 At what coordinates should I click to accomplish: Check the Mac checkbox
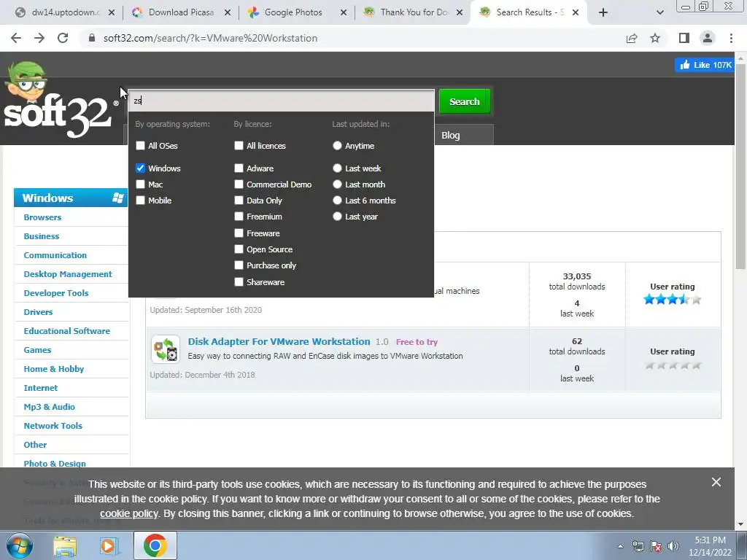pyautogui.click(x=140, y=184)
